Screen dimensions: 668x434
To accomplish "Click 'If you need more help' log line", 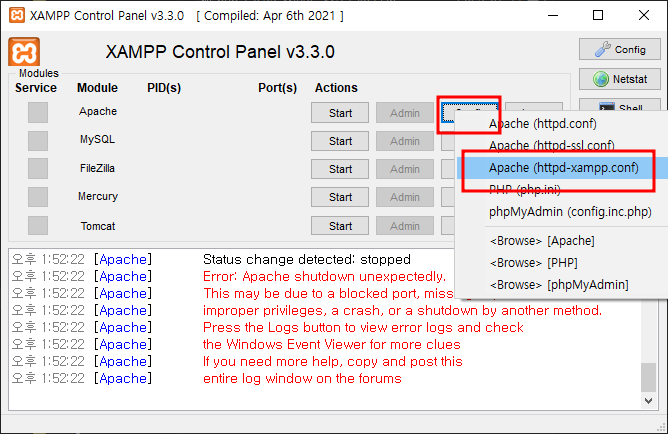I will [x=332, y=362].
